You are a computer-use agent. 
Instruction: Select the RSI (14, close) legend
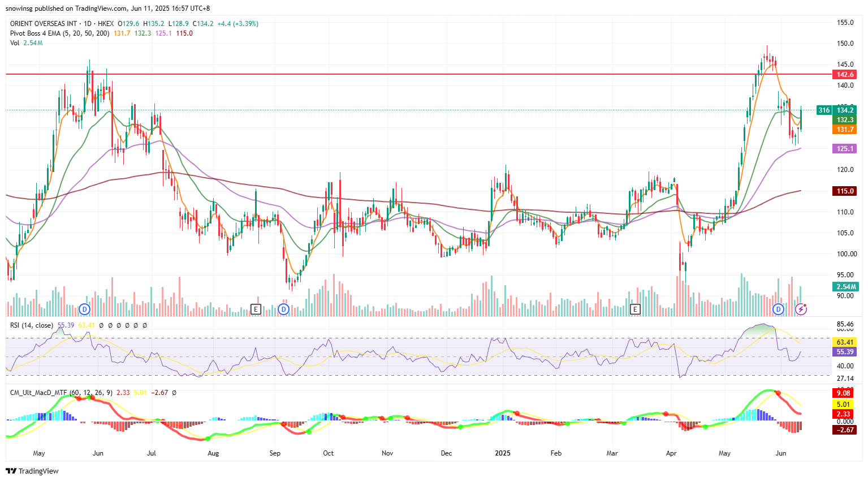[x=32, y=325]
